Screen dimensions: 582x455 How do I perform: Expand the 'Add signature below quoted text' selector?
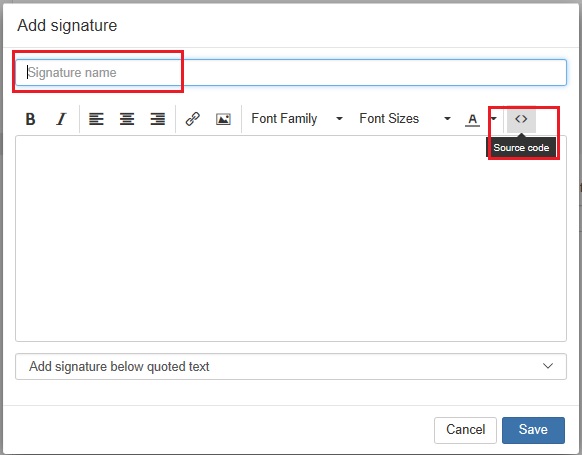click(291, 367)
